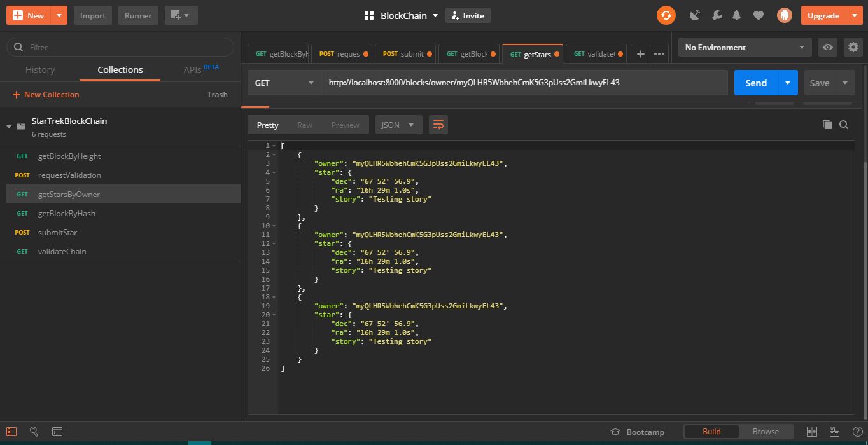Click the workspace grid icon beside BlockChain
Image resolution: width=868 pixels, height=445 pixels.
coord(368,15)
